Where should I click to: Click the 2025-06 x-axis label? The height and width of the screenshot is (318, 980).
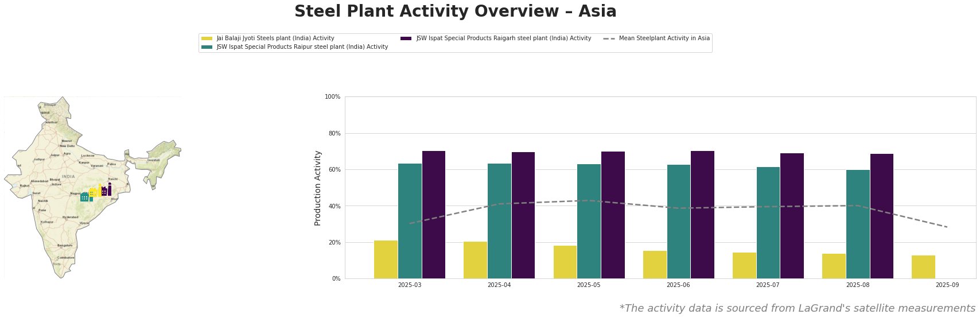[678, 285]
